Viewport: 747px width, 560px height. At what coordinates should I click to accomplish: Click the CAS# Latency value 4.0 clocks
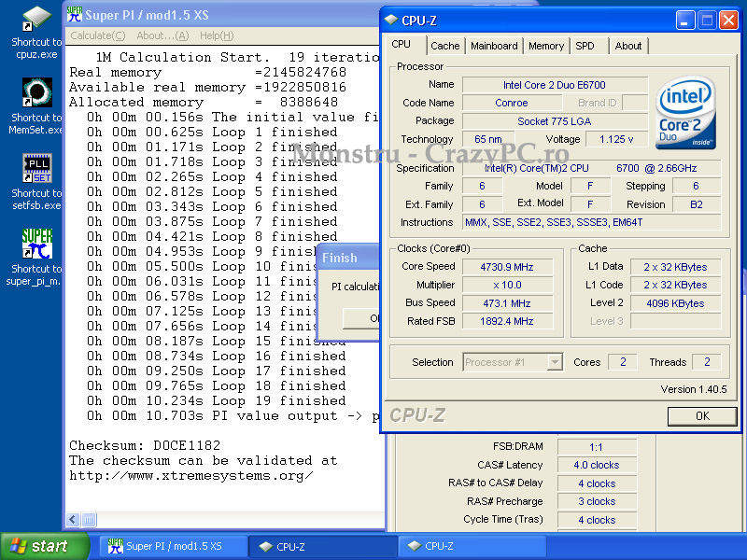click(597, 465)
